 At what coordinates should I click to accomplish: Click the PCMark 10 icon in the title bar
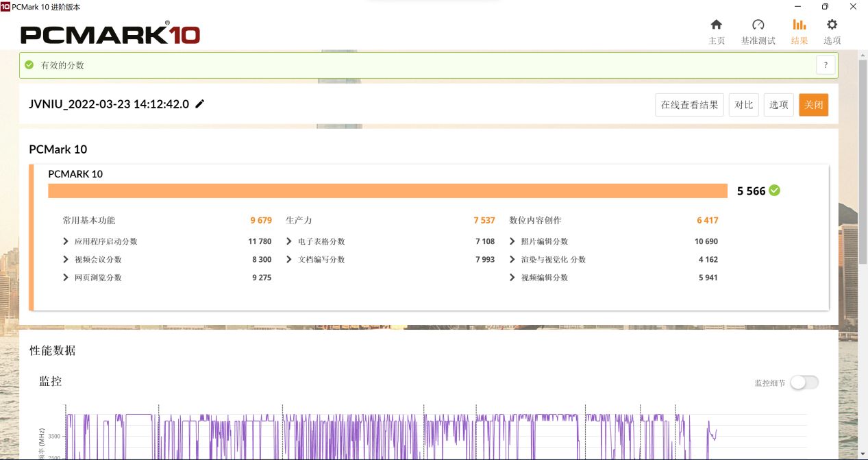7,6
